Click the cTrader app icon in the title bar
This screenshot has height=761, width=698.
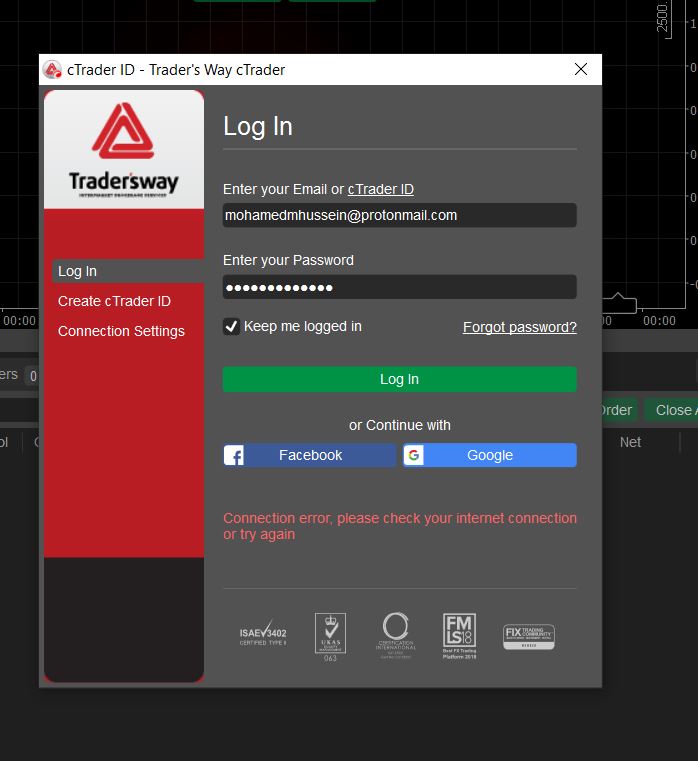pyautogui.click(x=52, y=69)
